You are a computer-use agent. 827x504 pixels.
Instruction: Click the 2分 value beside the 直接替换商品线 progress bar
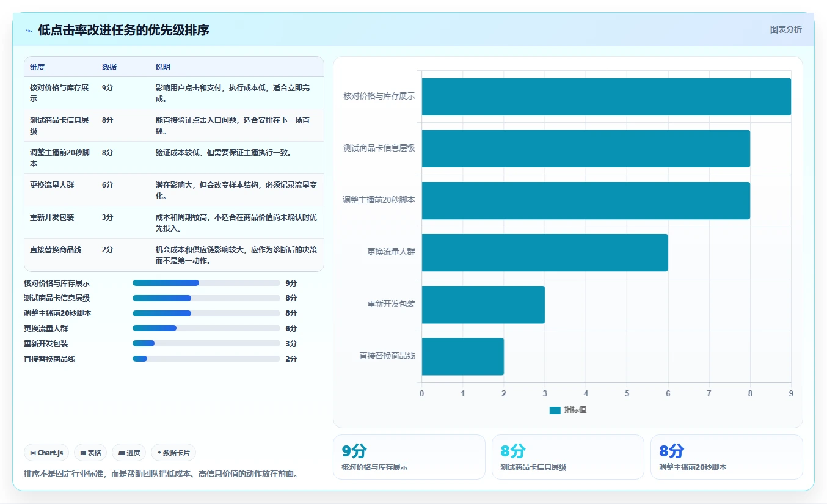[x=291, y=359]
